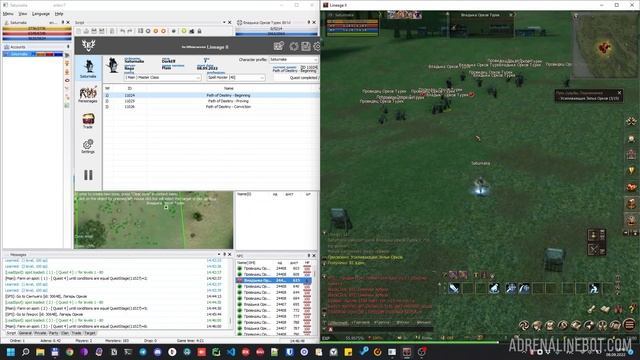Click the gear icon in dark header
This screenshot has height=360, width=640.
tap(316, 47)
